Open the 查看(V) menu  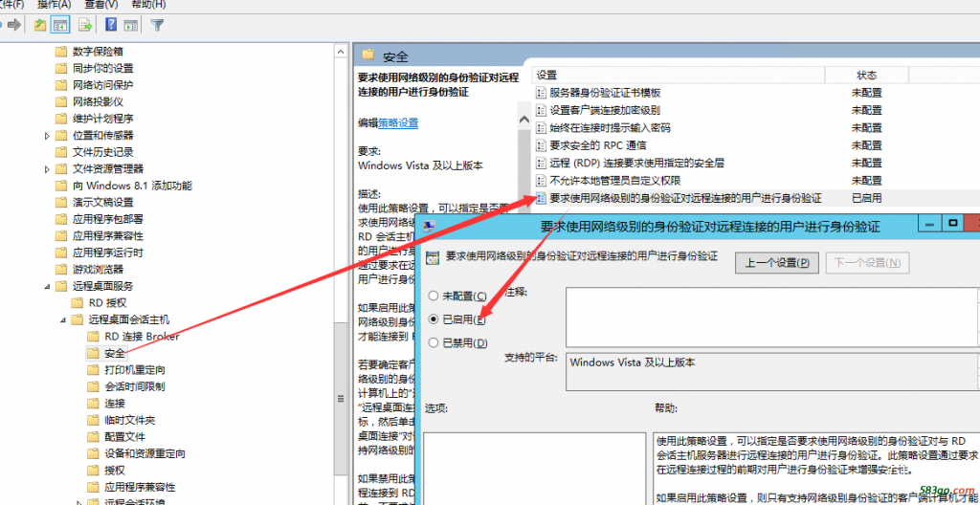click(101, 5)
